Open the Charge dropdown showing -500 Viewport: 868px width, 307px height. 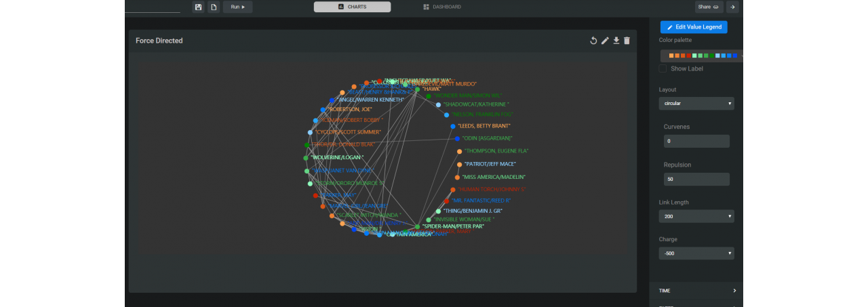pos(696,253)
